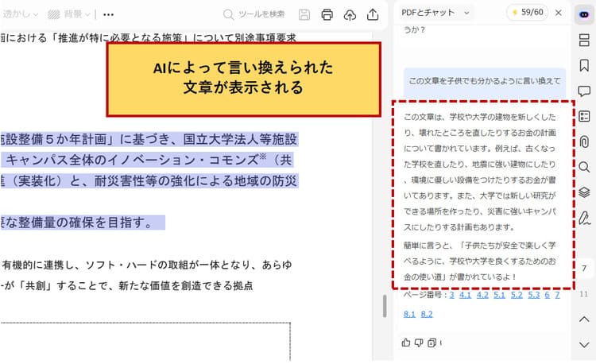The height and width of the screenshot is (364, 596).
Task: Open page reference link 7
Action: coord(557,295)
